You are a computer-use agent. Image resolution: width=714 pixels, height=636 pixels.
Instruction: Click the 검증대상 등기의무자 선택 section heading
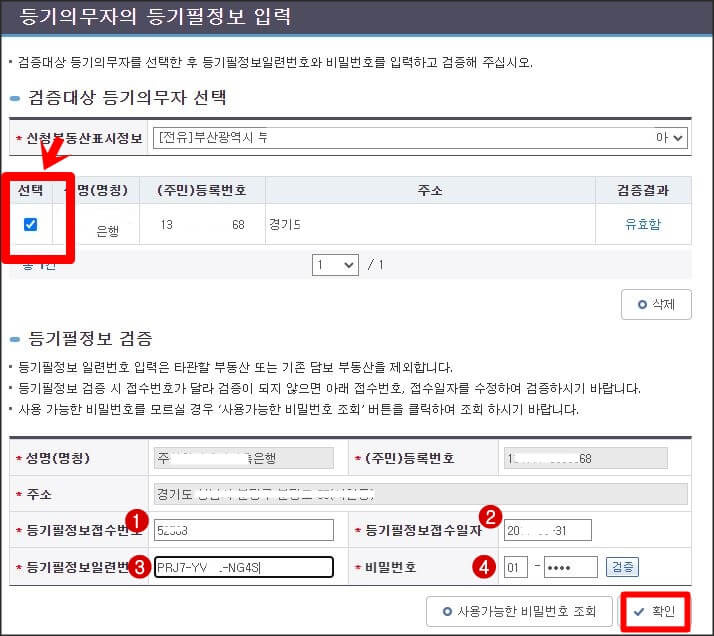coord(127,97)
